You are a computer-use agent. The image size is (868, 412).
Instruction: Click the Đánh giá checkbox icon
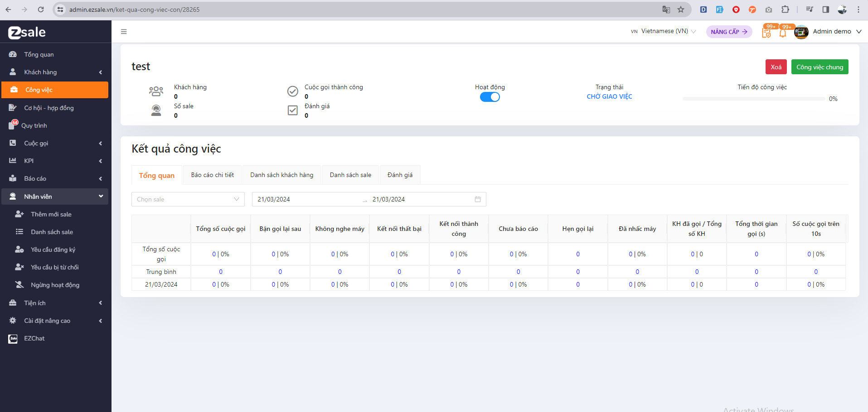click(x=293, y=110)
